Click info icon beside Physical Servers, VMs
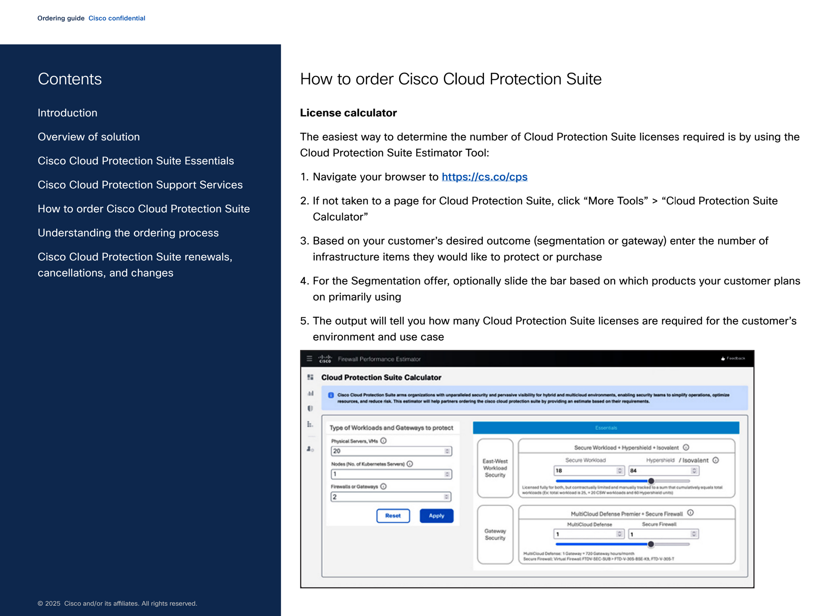This screenshot has height=616, width=840. pyautogui.click(x=383, y=441)
